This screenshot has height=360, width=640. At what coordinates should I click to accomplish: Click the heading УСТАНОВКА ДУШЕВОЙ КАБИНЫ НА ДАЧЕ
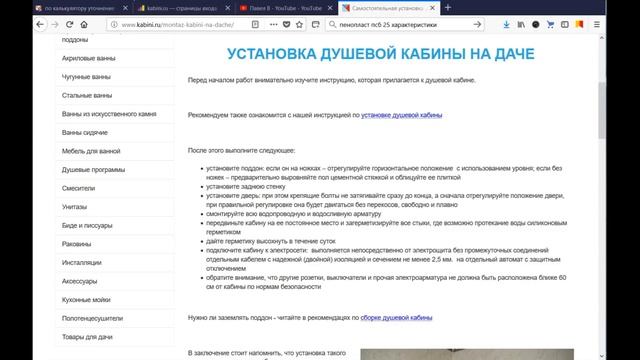(380, 54)
